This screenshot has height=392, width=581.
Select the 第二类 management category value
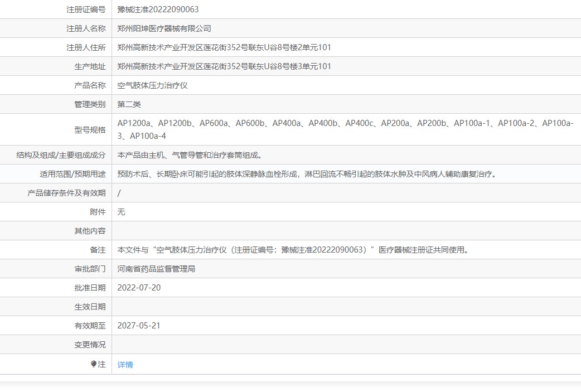(129, 104)
